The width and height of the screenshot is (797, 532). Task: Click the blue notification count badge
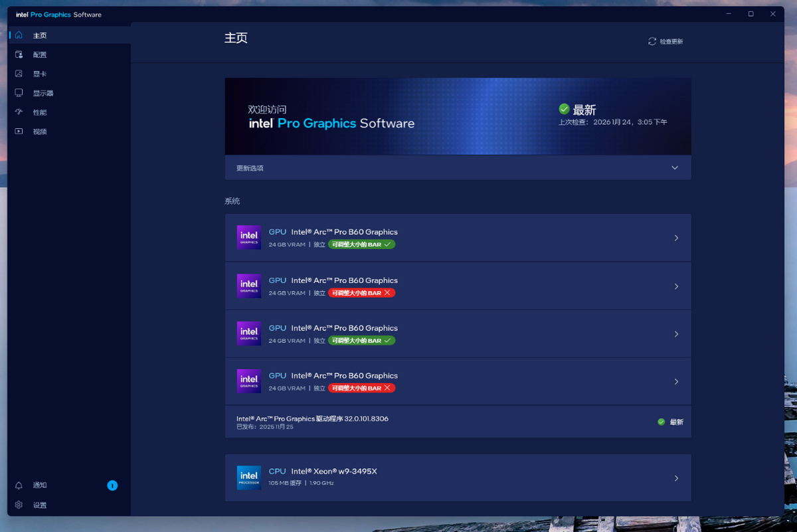coord(112,486)
